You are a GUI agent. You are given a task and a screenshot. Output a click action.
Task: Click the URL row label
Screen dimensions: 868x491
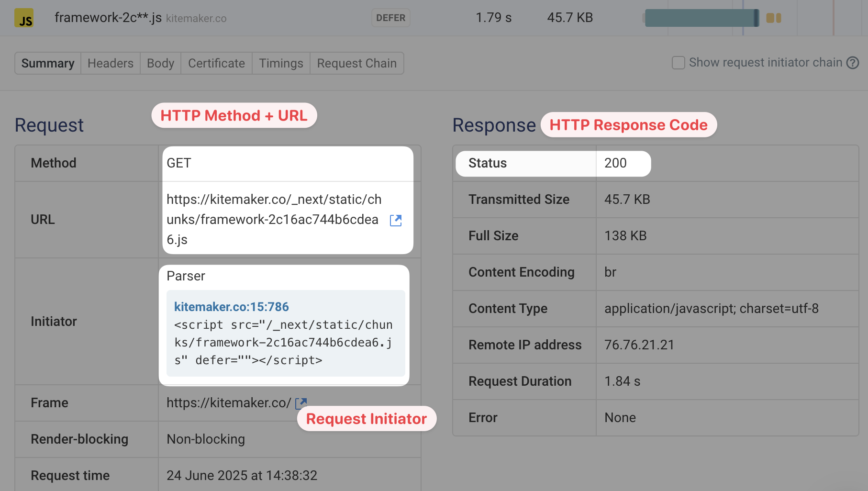pyautogui.click(x=43, y=220)
